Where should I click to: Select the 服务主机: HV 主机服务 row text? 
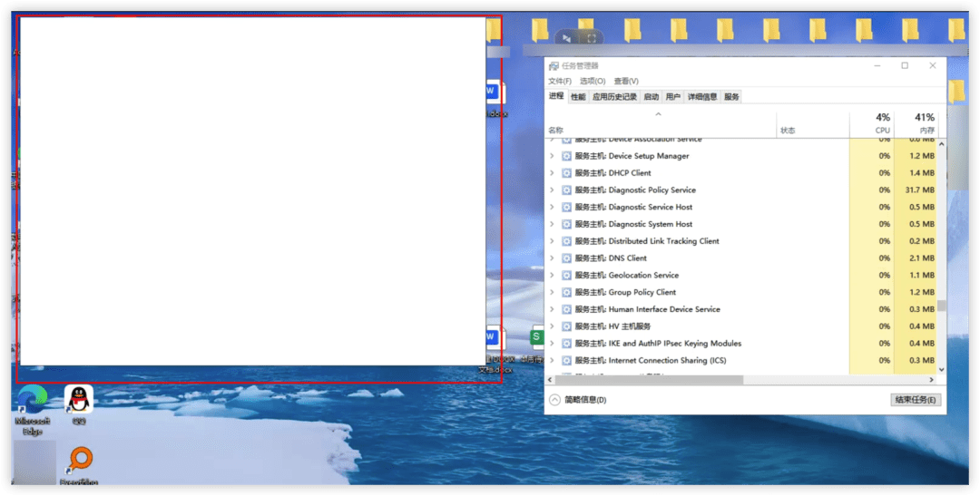[612, 326]
